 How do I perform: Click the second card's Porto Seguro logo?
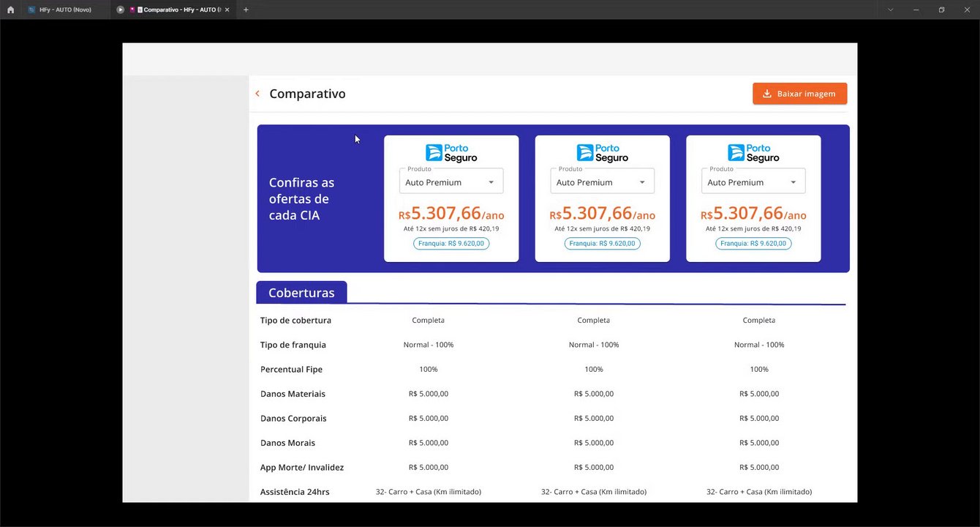603,153
